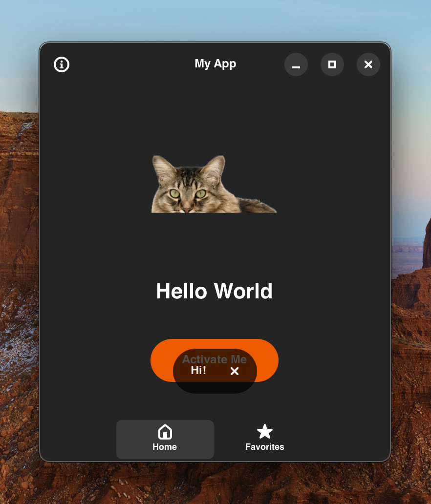Dismiss the Hi! toast with its X
Viewport: 431px width, 504px height.
click(235, 371)
